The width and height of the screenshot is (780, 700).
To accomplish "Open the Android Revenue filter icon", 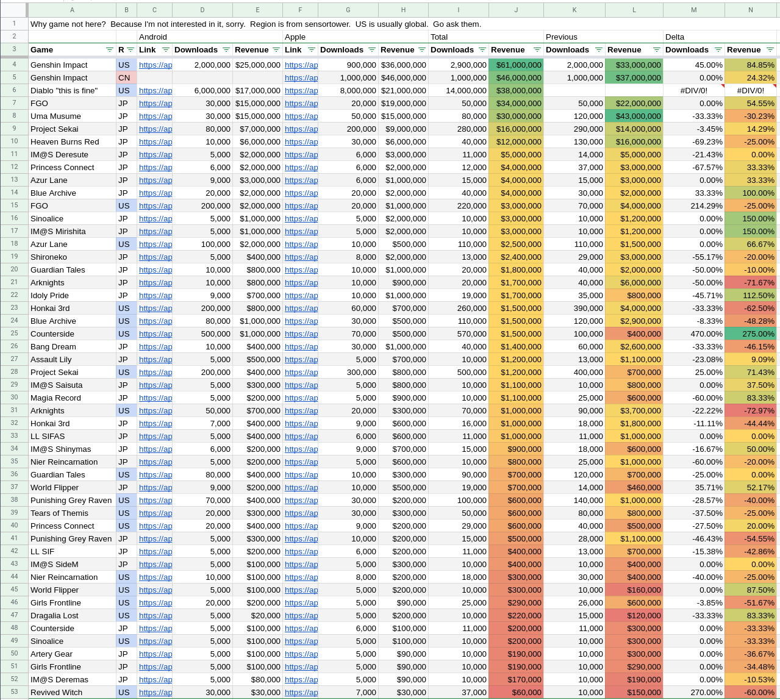I will coord(276,50).
